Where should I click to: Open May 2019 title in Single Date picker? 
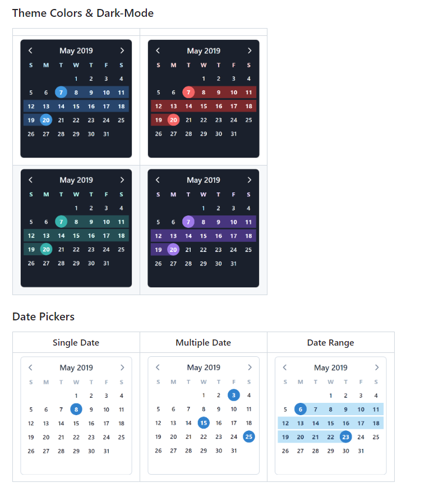click(x=76, y=367)
